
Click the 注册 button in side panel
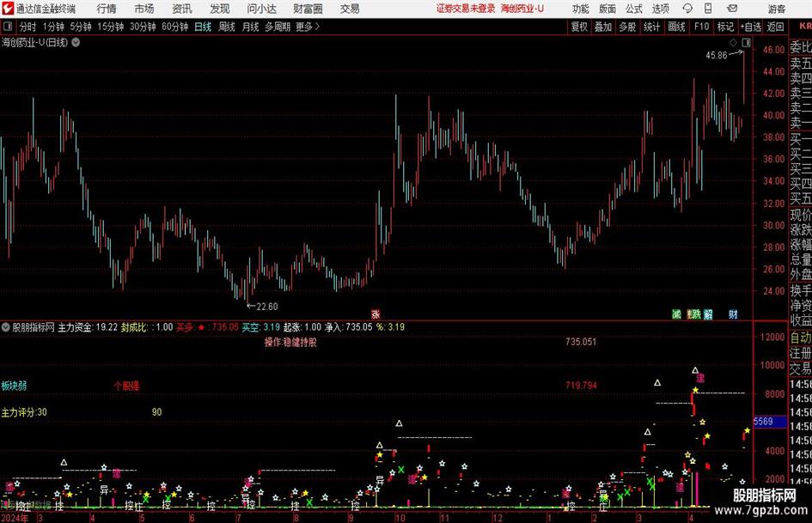tap(801, 353)
